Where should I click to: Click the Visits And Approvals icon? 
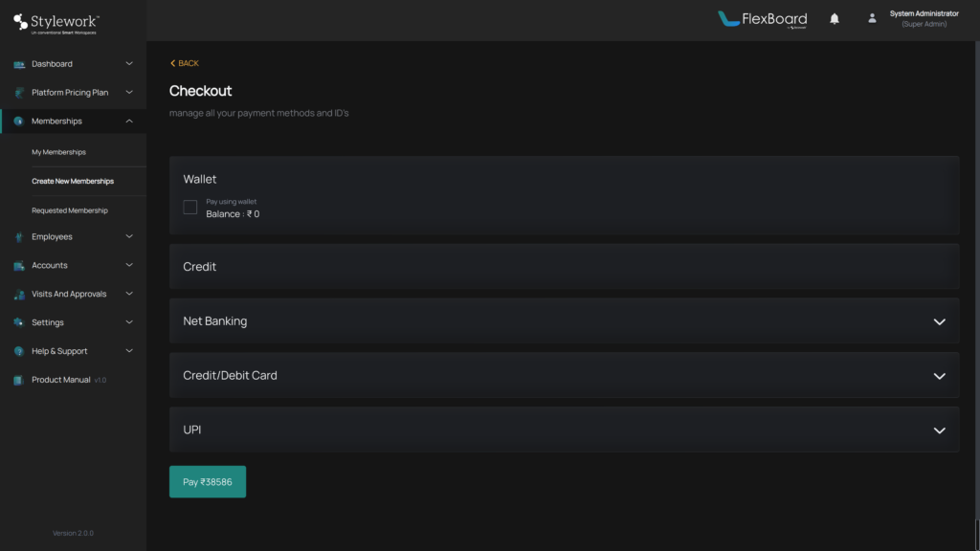19,295
